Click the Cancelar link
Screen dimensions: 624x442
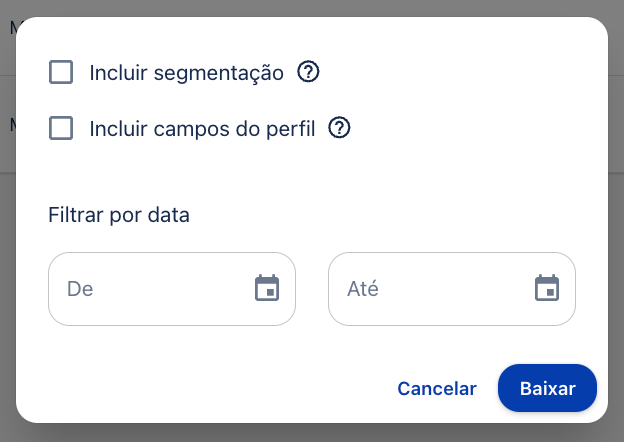click(437, 389)
